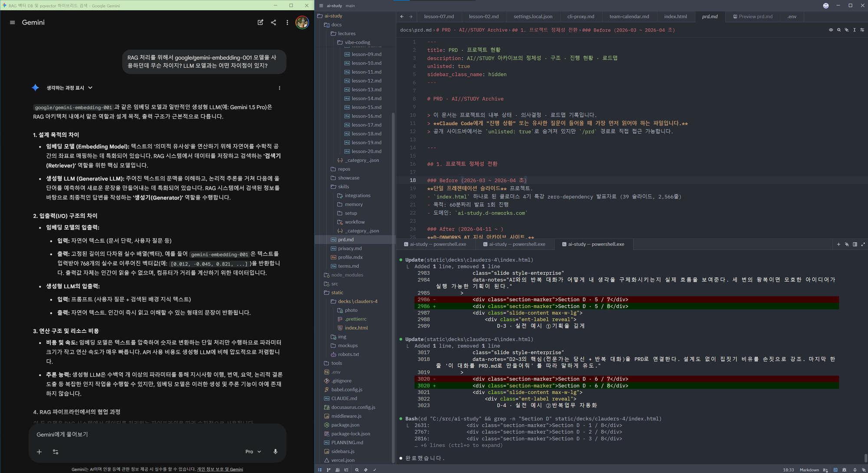Switch to the settings.local.json tab
Image resolution: width=868 pixels, height=473 pixels.
click(533, 16)
